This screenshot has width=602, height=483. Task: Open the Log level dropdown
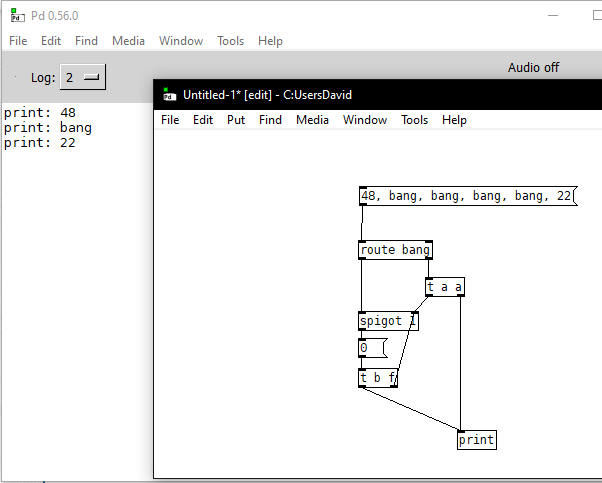(x=82, y=77)
